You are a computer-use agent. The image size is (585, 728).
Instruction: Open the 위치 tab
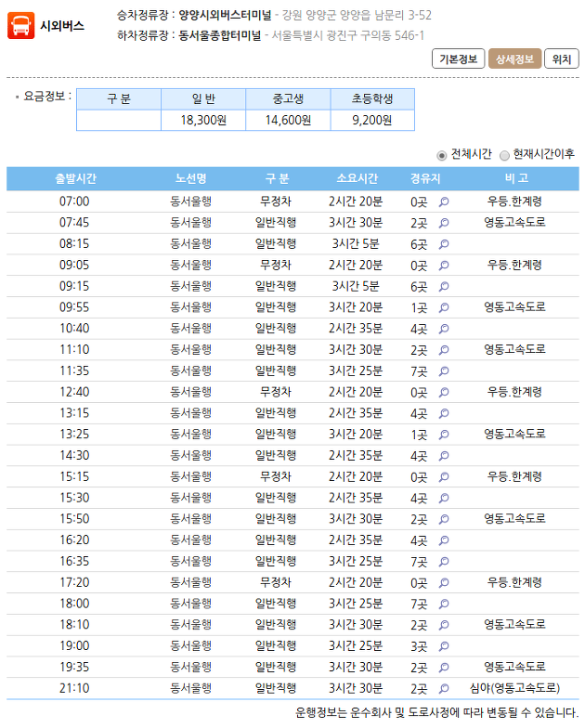pos(561,59)
